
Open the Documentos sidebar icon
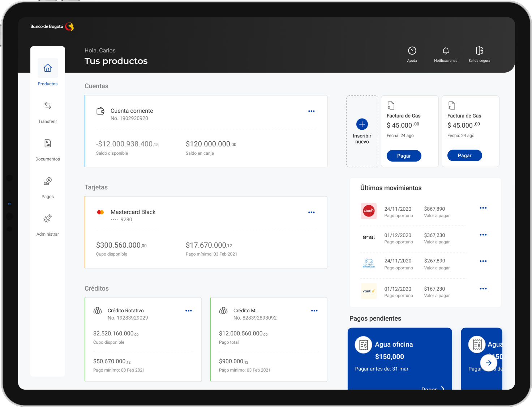pos(48,143)
